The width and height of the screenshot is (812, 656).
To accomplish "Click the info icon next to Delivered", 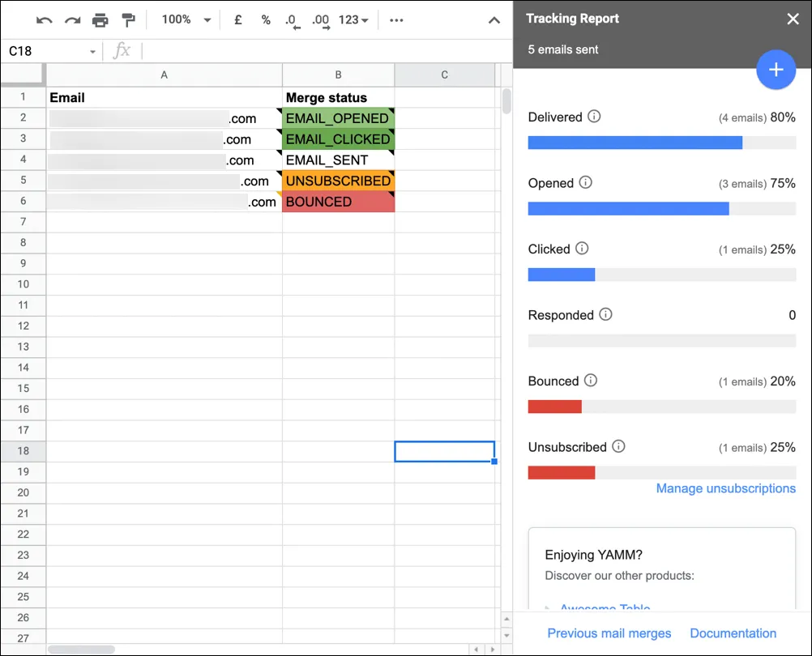I will pyautogui.click(x=594, y=117).
